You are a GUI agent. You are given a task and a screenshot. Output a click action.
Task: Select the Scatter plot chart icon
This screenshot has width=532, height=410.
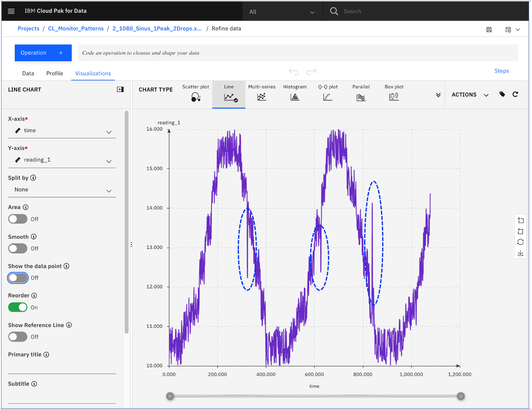click(196, 97)
